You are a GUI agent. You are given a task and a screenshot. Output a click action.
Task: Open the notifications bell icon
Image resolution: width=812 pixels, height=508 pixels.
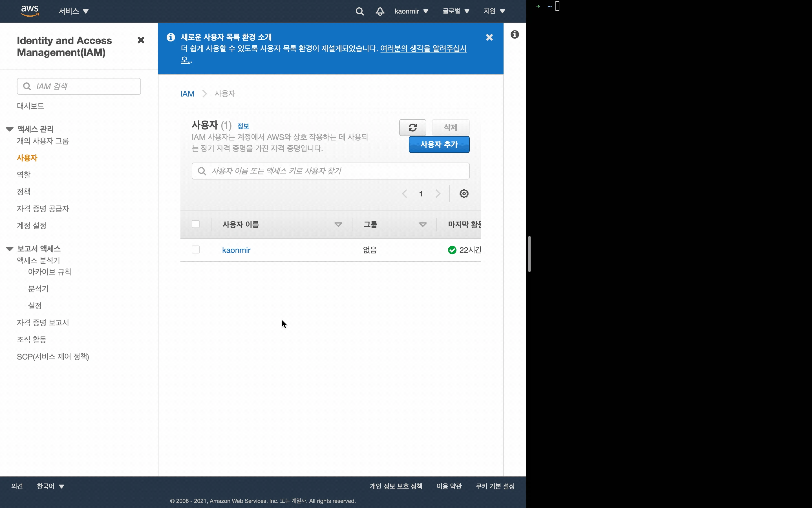click(x=380, y=11)
